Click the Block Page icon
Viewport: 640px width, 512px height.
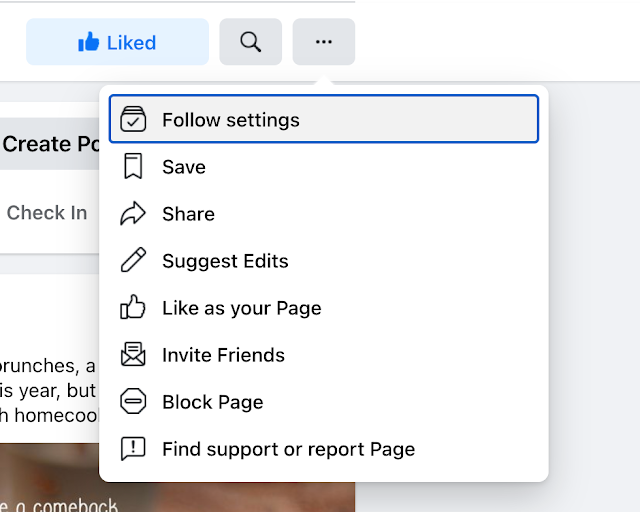133,402
